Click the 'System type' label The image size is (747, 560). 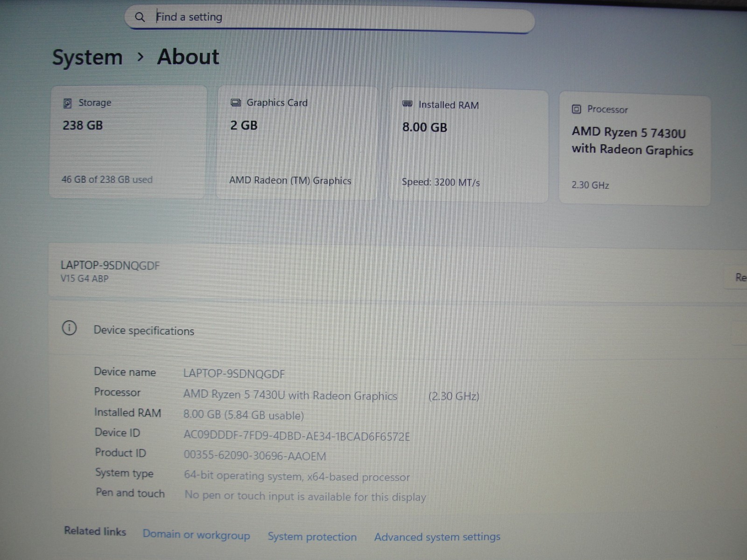point(124,473)
